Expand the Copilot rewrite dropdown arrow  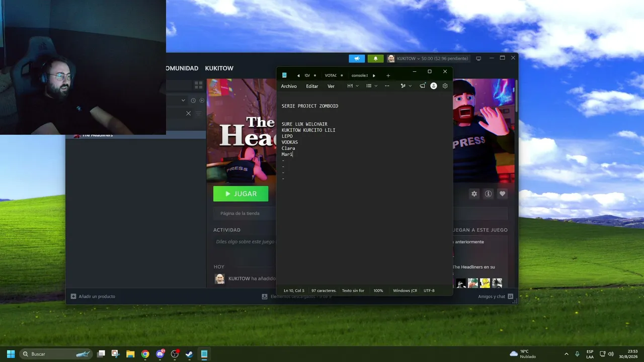coord(410,86)
